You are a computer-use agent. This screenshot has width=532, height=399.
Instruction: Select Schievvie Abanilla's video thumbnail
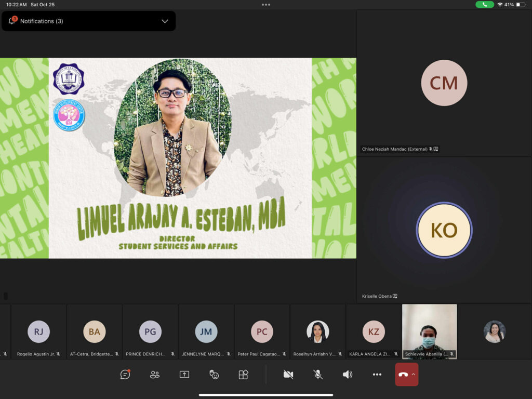[x=429, y=330]
